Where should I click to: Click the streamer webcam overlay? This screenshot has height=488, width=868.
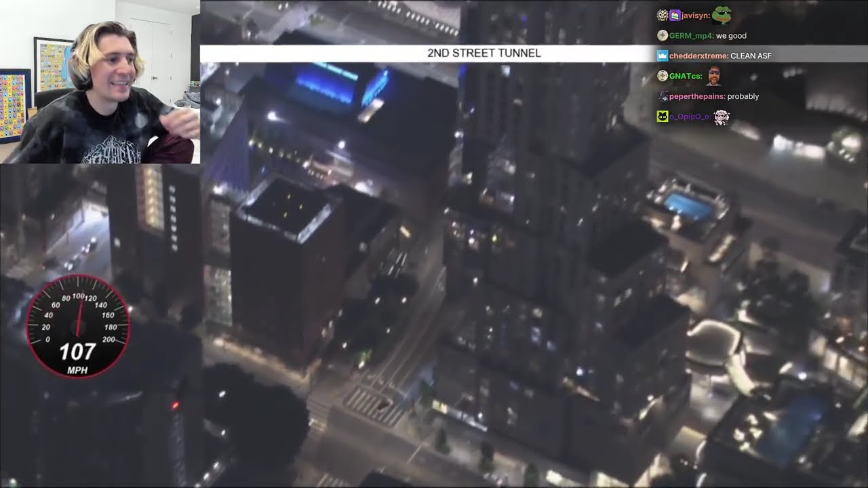[100, 82]
